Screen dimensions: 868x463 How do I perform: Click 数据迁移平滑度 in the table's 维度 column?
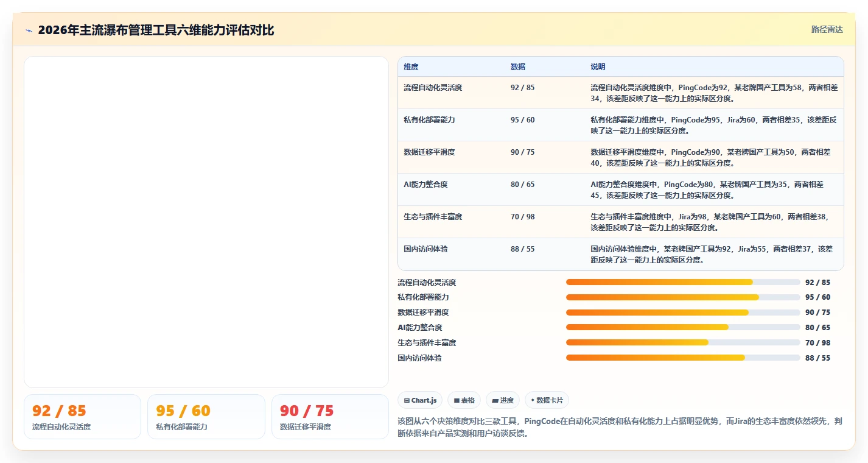coord(429,152)
